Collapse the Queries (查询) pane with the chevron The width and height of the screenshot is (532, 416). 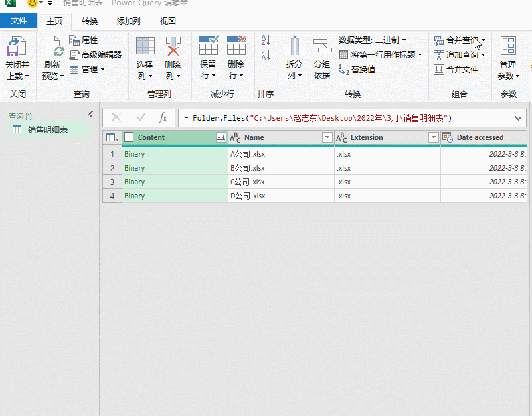(91, 115)
